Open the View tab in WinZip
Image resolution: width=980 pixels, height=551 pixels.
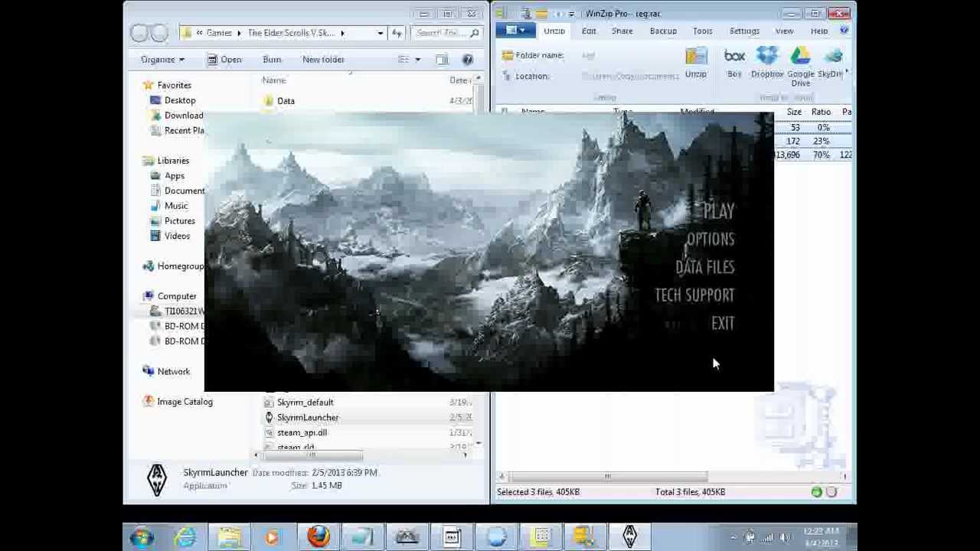[784, 31]
